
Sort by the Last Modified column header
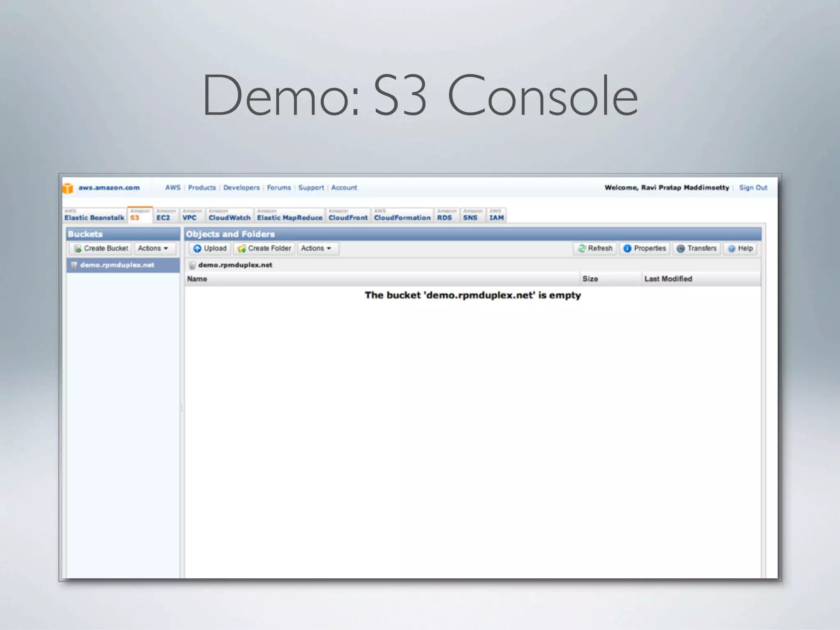701,279
